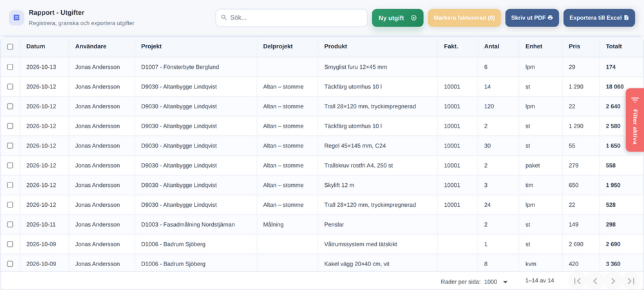This screenshot has height=290, width=644.
Task: Sort by the Fakt. column header
Action: (x=451, y=46)
